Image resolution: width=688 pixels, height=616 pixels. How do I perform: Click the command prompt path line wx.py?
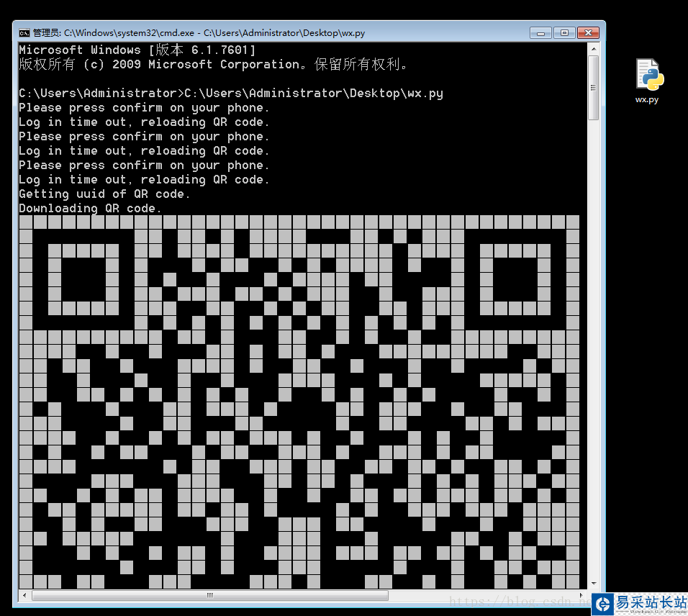(231, 94)
